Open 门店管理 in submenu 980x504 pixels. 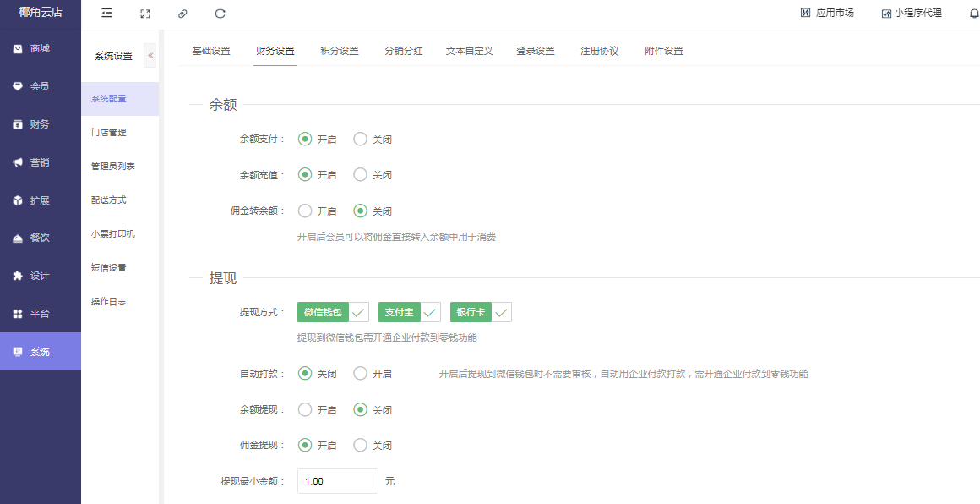(109, 133)
